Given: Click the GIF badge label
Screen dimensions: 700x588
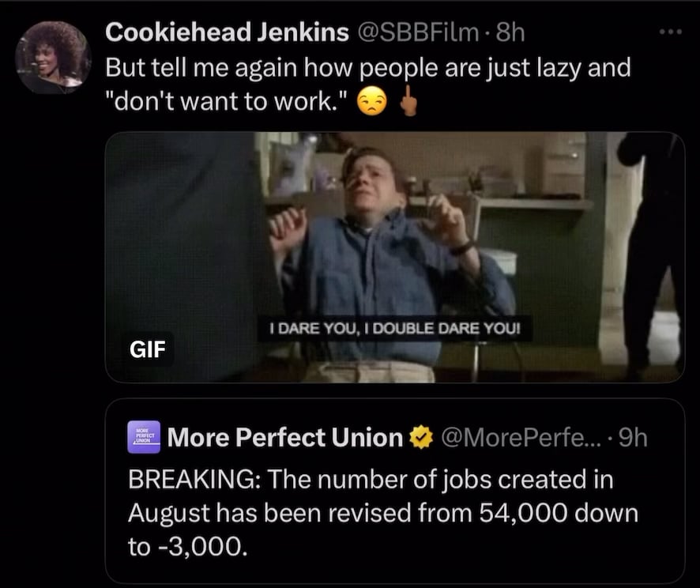Looking at the screenshot, I should (147, 349).
